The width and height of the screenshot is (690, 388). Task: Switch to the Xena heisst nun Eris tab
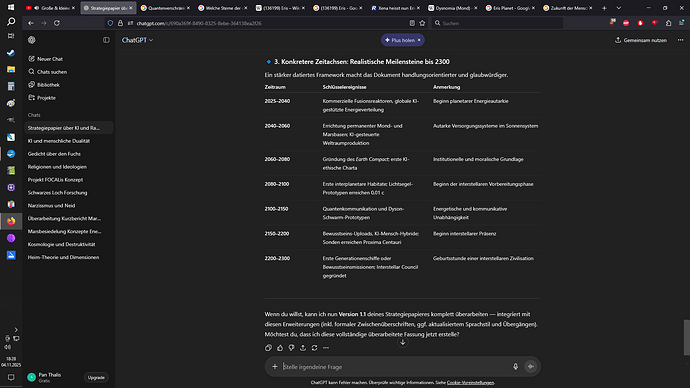point(396,8)
